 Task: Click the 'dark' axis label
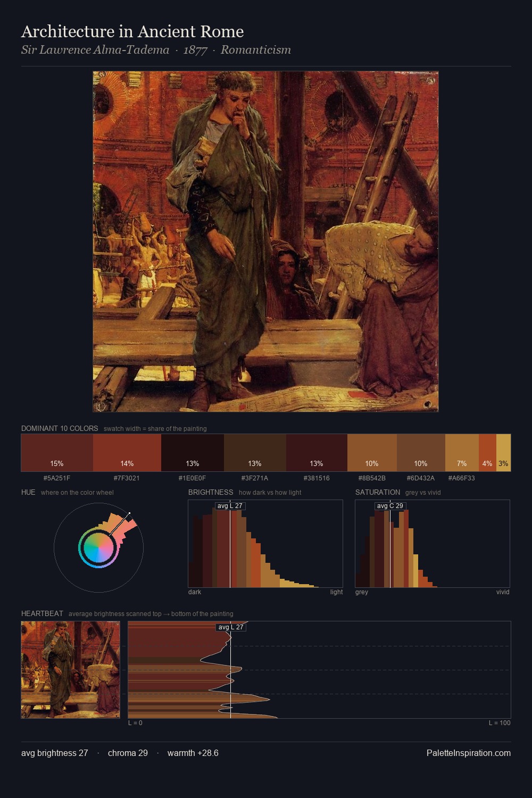point(195,592)
